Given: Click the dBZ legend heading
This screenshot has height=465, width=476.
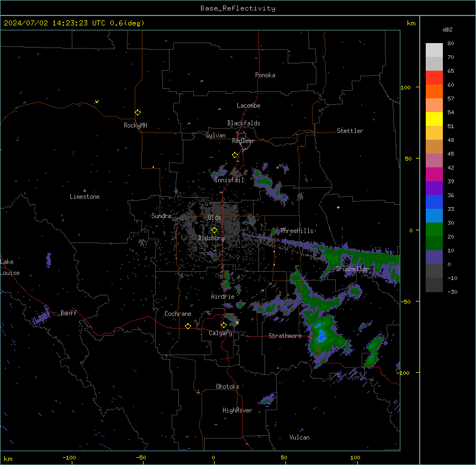Looking at the screenshot, I should 447,30.
